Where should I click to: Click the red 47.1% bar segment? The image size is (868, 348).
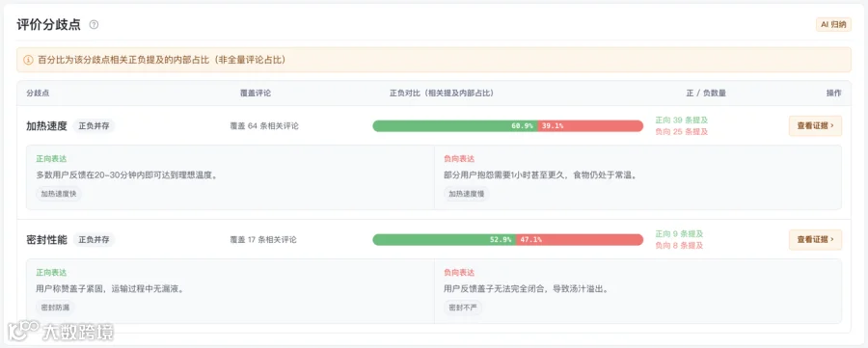click(580, 240)
